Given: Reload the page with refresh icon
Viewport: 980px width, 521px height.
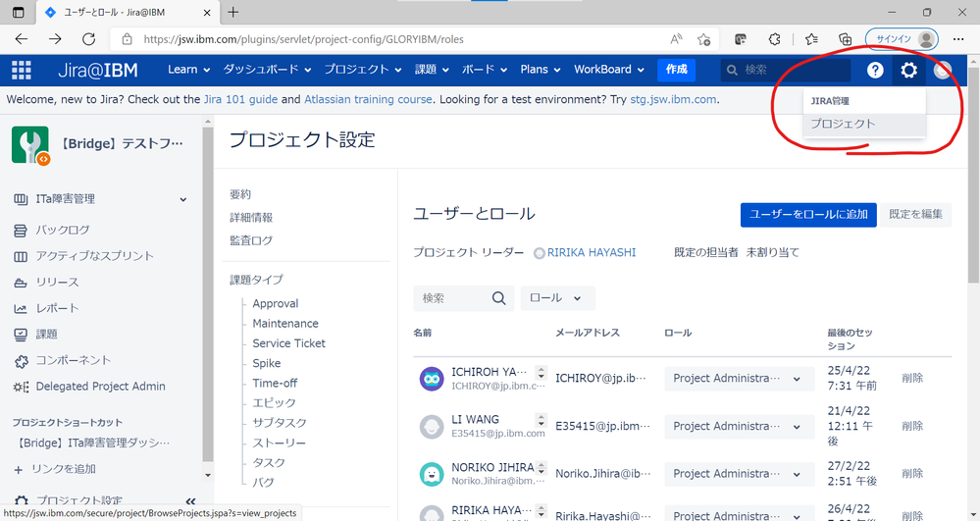Looking at the screenshot, I should [88, 39].
